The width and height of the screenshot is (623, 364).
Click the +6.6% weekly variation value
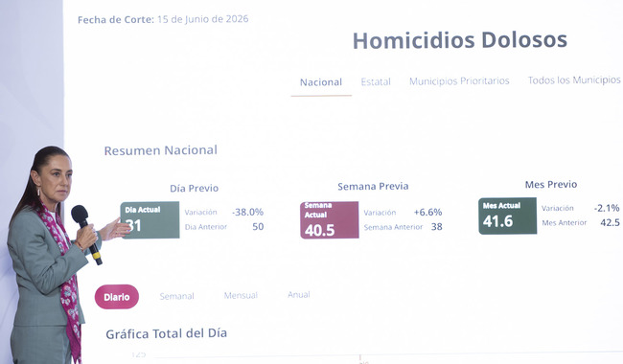point(427,212)
